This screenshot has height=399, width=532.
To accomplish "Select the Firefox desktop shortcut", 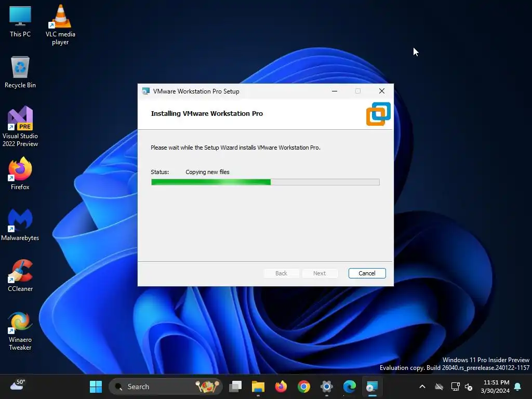I will pos(20,173).
